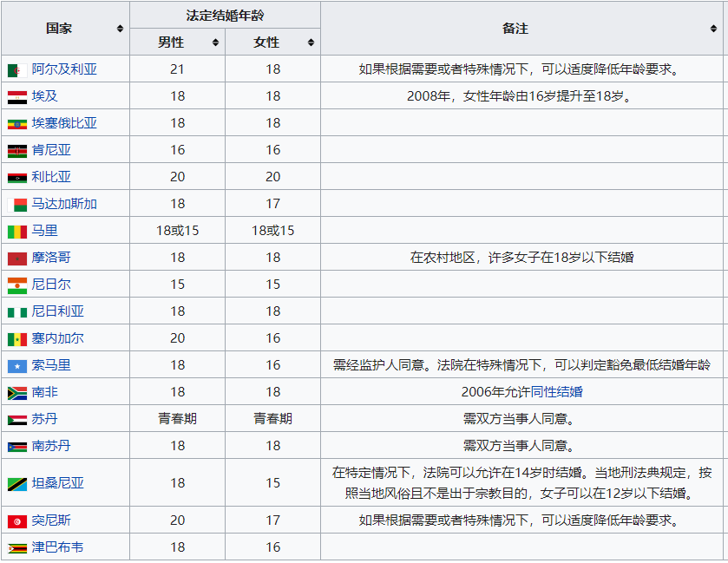728x563 pixels.
Task: Sort by 备注 column arrows
Action: click(x=713, y=29)
